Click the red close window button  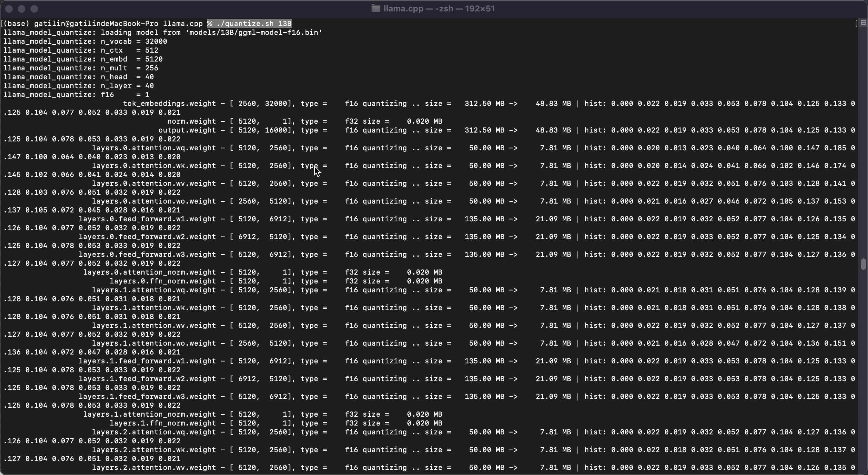[9, 9]
